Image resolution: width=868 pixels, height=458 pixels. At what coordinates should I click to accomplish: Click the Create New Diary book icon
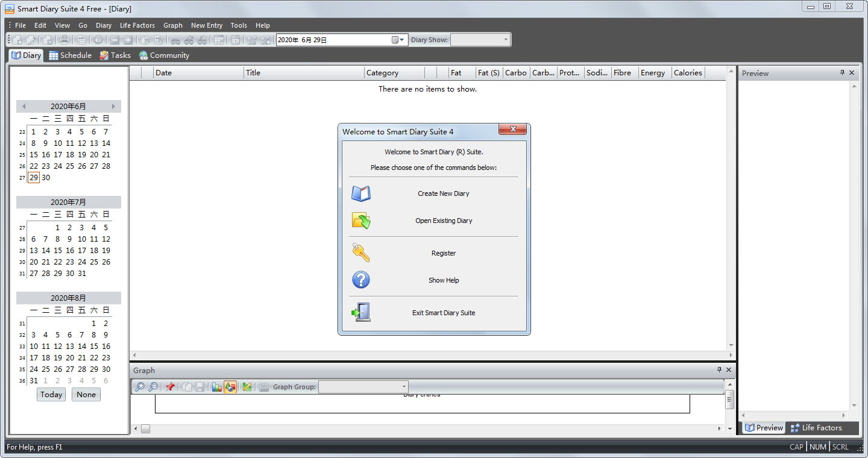pyautogui.click(x=360, y=193)
